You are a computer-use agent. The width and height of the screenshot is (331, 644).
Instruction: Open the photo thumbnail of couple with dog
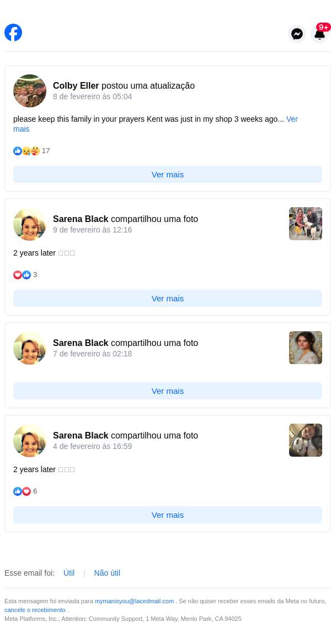pyautogui.click(x=306, y=224)
